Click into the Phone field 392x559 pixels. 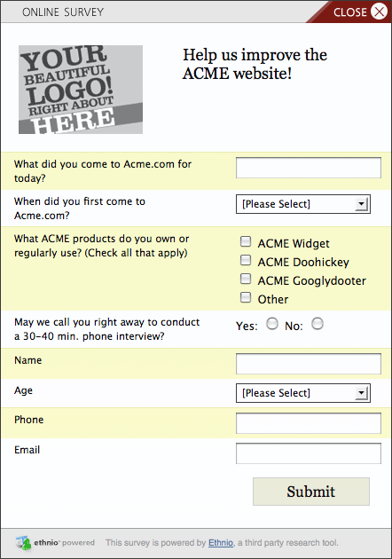coord(309,423)
